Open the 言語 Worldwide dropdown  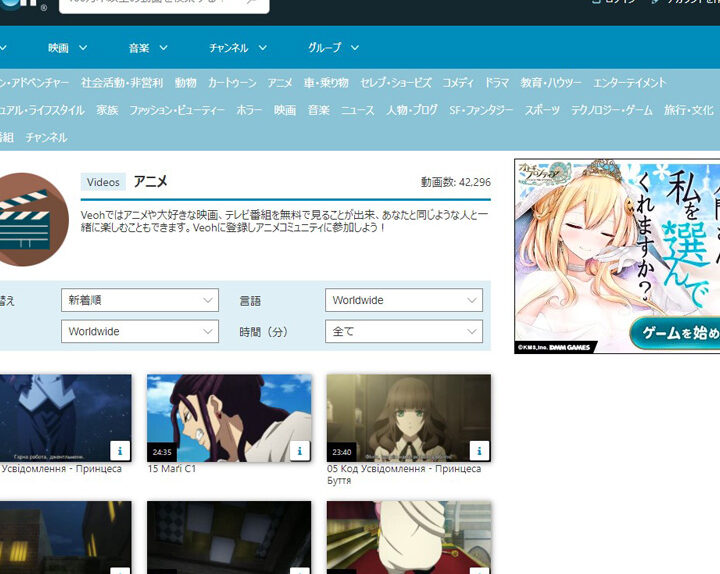point(404,300)
